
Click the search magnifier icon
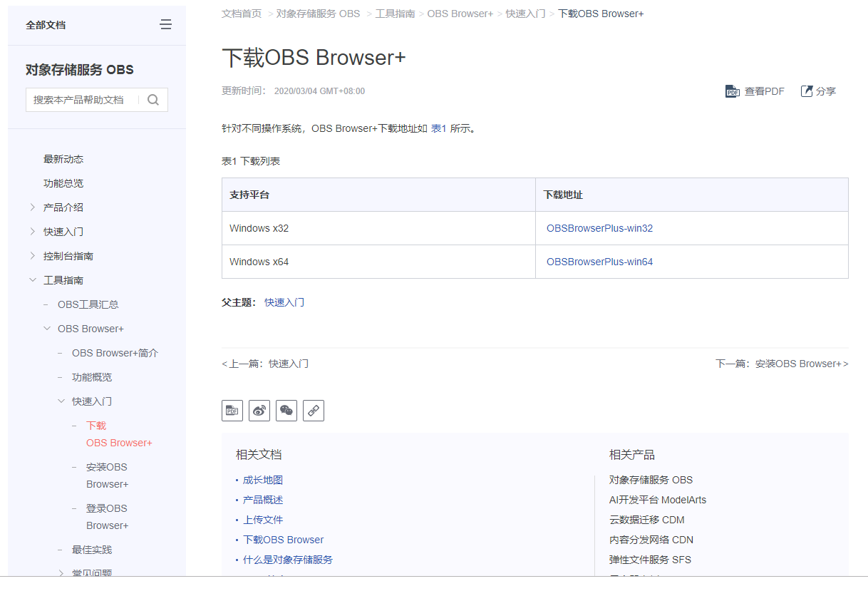pyautogui.click(x=153, y=100)
